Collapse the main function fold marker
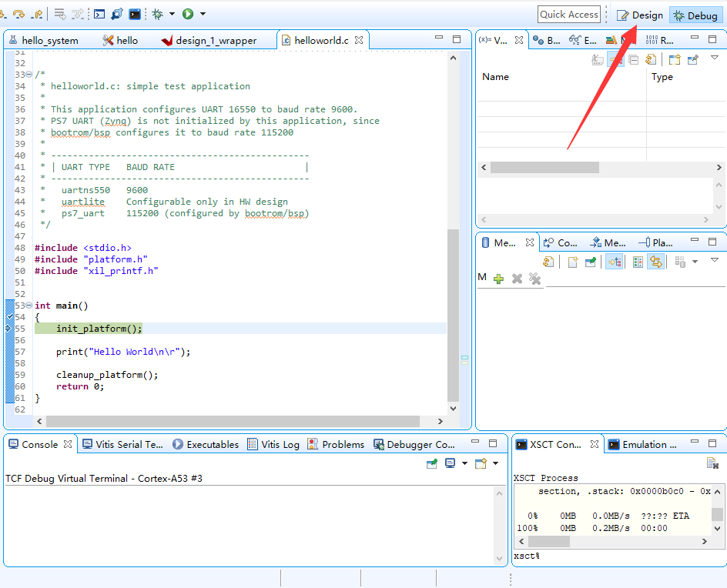 [x=28, y=306]
